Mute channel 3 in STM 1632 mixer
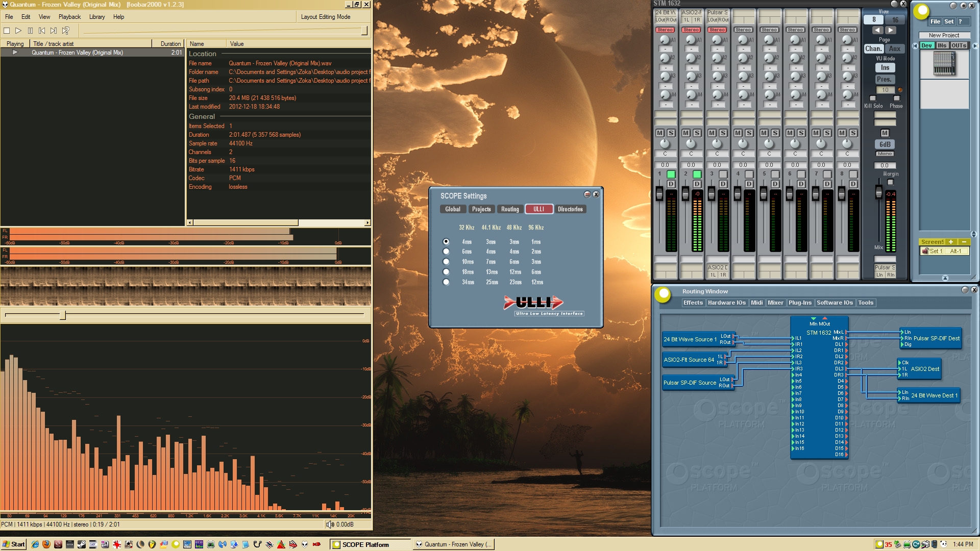Image resolution: width=980 pixels, height=551 pixels. 712,133
